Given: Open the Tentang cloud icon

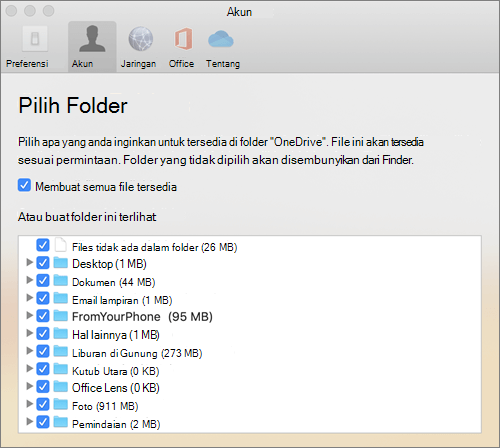Looking at the screenshot, I should coord(221,39).
